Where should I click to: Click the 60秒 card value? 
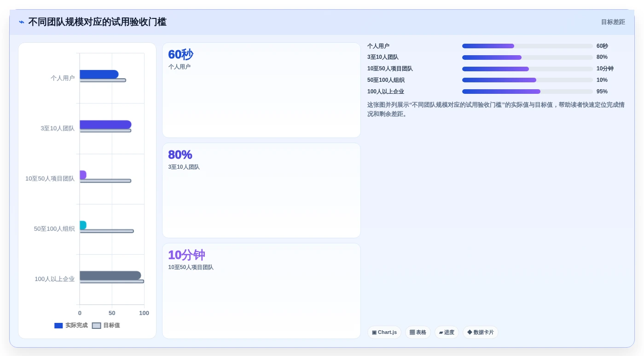(180, 55)
